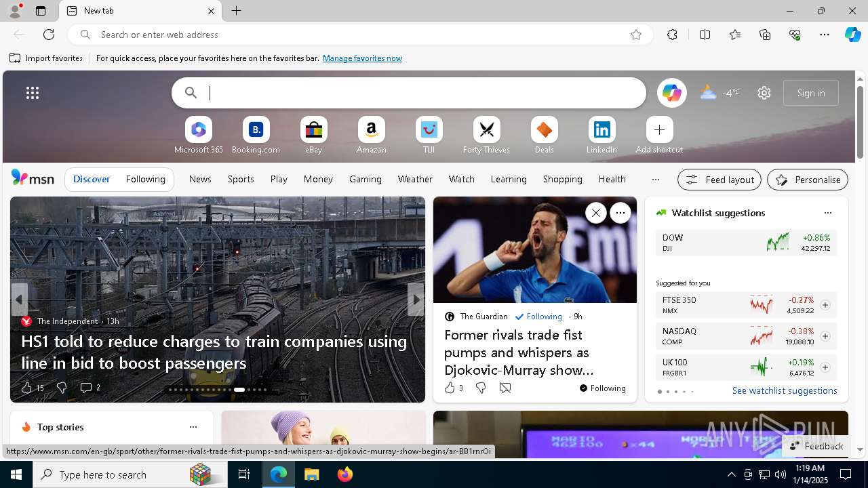The height and width of the screenshot is (488, 868).
Task: Open page settings gear icon
Action: (x=764, y=93)
